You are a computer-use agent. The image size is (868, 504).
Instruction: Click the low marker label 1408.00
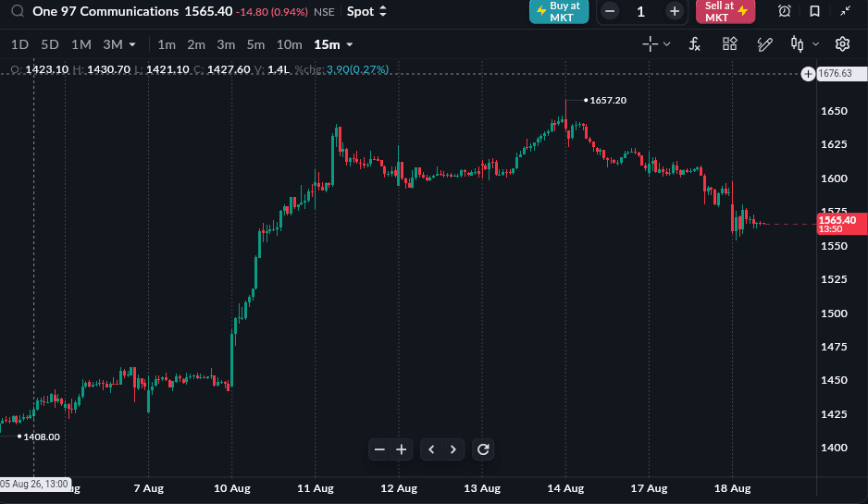[42, 437]
